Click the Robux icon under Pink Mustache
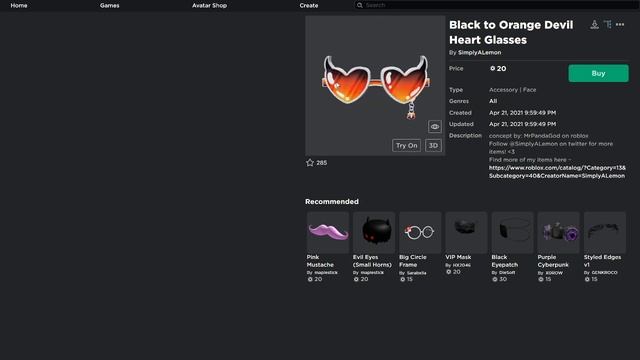 click(x=310, y=280)
